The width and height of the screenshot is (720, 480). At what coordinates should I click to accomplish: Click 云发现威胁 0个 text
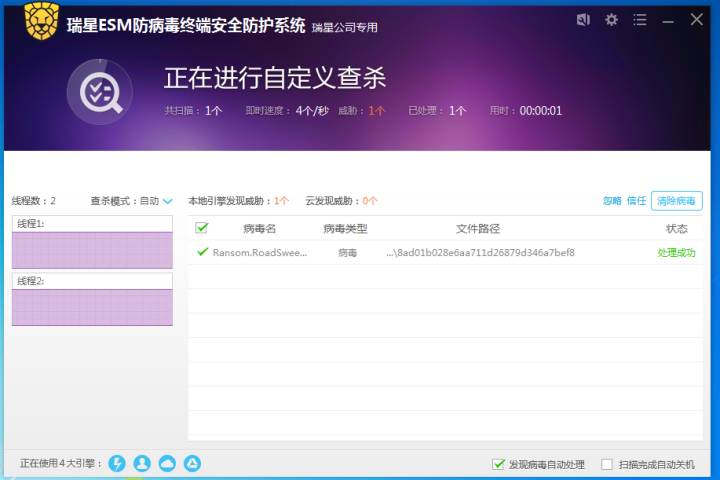pyautogui.click(x=342, y=201)
